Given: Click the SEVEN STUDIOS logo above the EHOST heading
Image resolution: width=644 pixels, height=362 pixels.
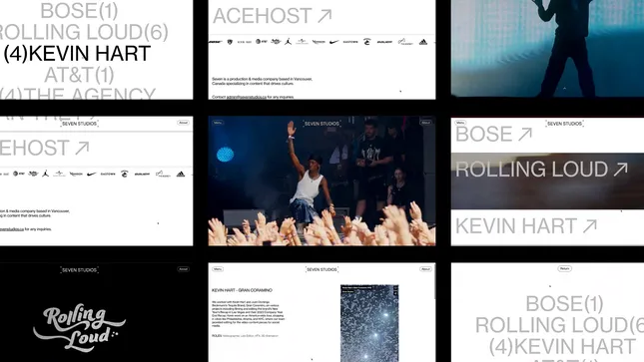Looking at the screenshot, I should [x=79, y=124].
